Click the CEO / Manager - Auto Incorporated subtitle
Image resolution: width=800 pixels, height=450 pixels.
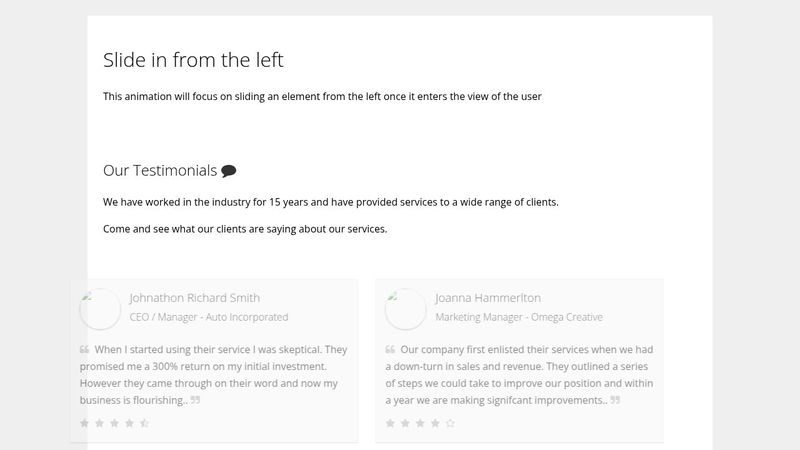point(209,317)
